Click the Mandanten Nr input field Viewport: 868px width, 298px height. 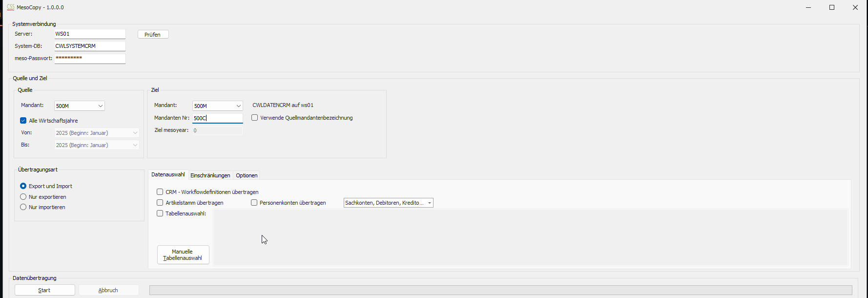pos(217,118)
